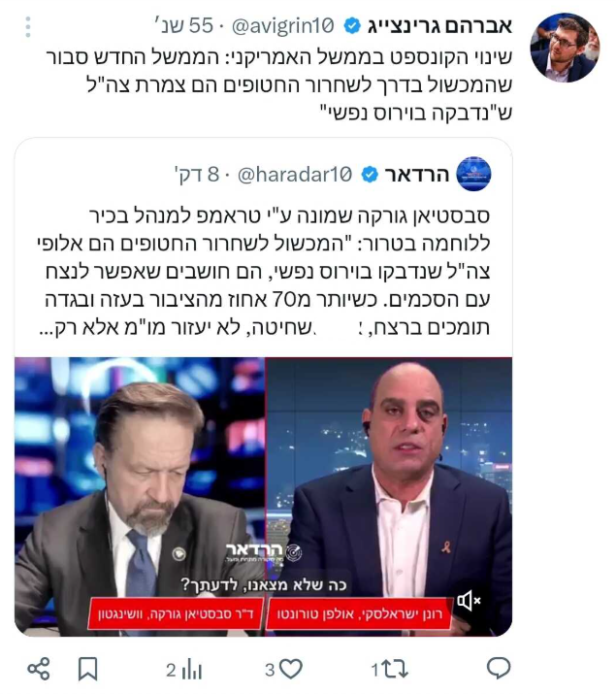
Task: View tweet analytics bar chart icon
Action: [191, 669]
